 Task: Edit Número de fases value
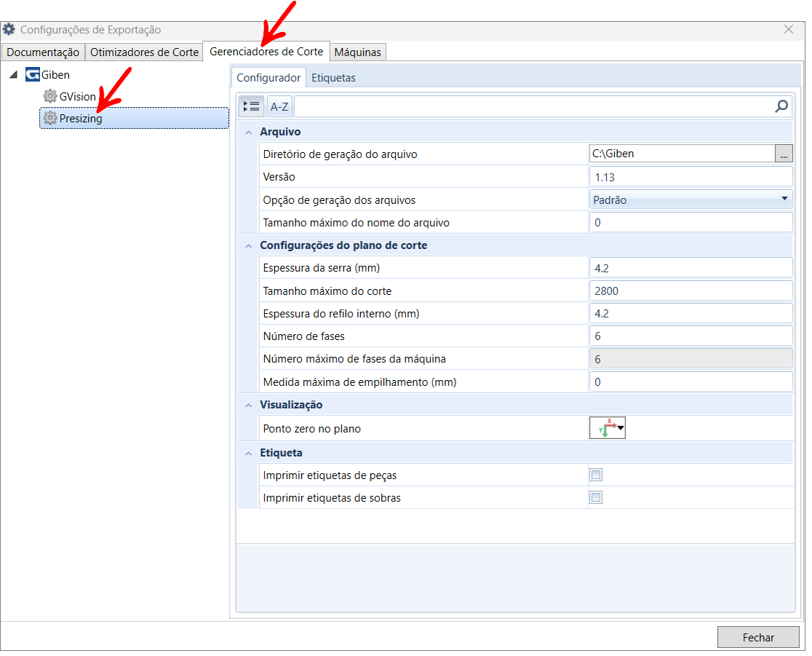click(690, 336)
